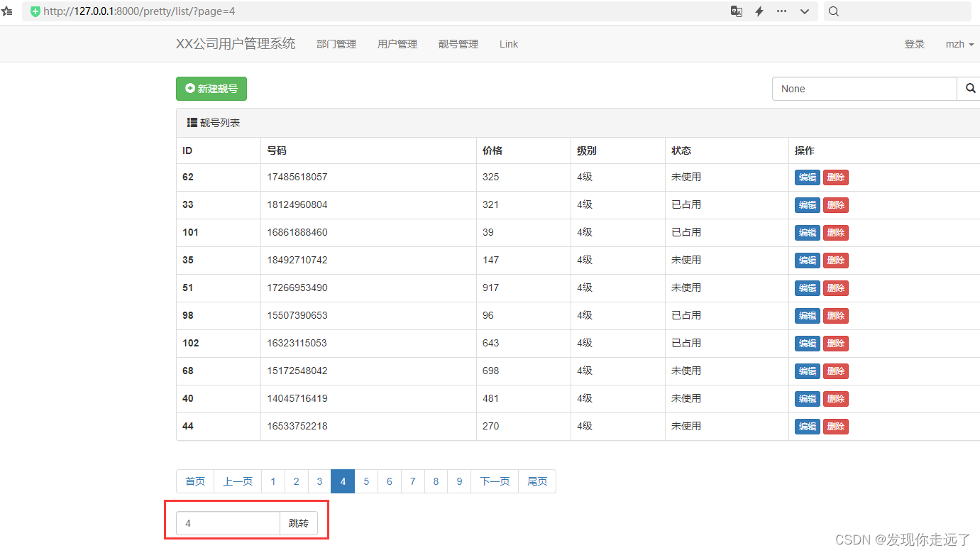Click price value 917
This screenshot has width=980, height=553.
coord(490,288)
